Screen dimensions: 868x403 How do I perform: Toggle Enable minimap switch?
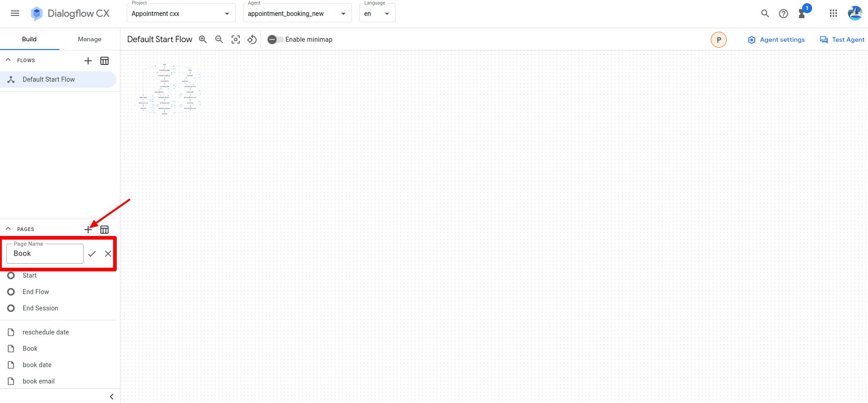click(275, 39)
